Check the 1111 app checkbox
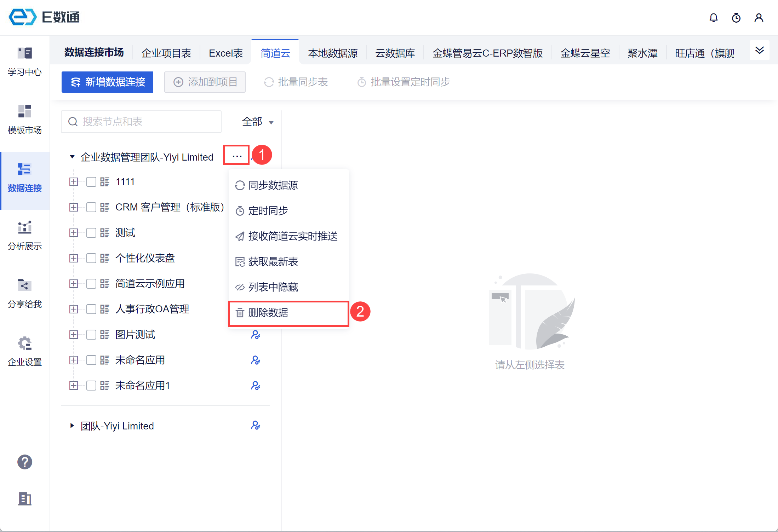The width and height of the screenshot is (778, 532). tap(91, 182)
